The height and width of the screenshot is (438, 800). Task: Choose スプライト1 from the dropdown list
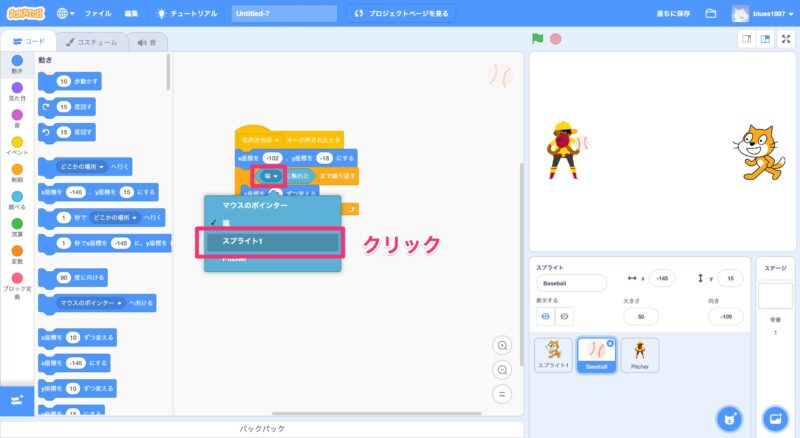click(272, 241)
